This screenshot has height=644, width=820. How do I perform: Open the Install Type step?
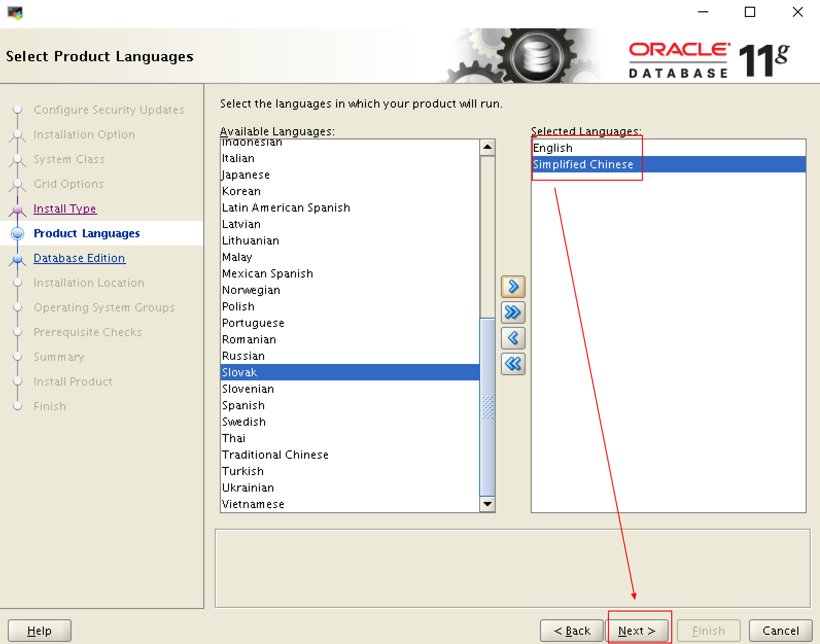coord(65,208)
